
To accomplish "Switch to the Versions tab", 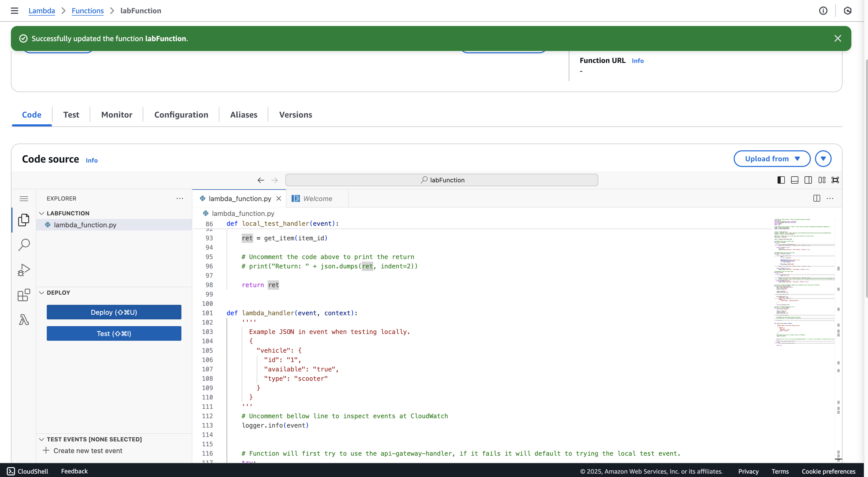I will 295,115.
